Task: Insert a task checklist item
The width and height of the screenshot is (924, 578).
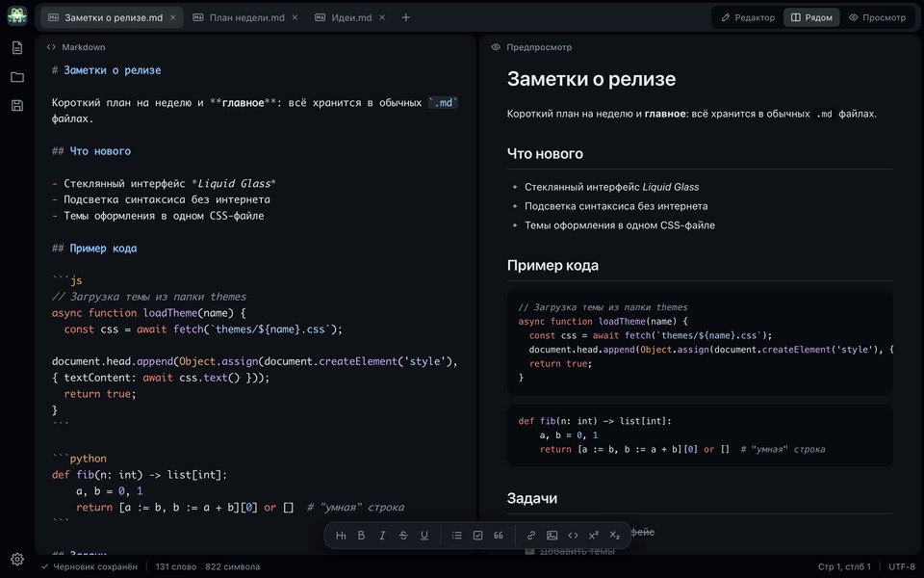Action: 478,536
